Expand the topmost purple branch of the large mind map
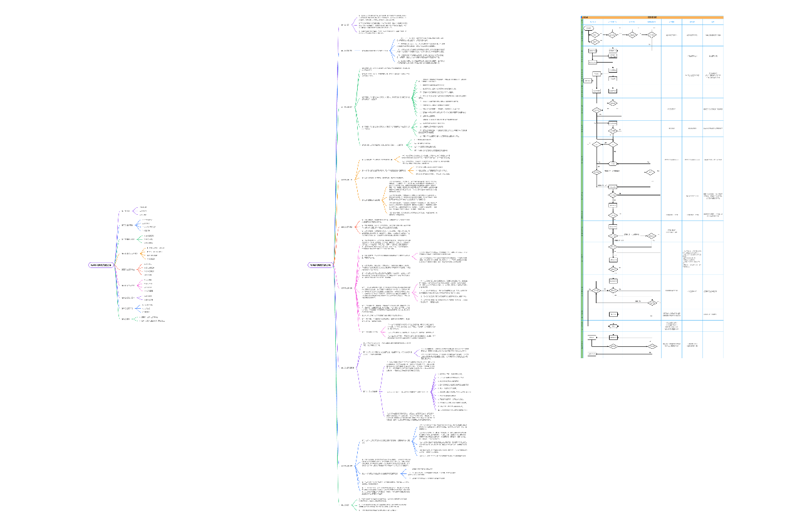 pos(345,26)
